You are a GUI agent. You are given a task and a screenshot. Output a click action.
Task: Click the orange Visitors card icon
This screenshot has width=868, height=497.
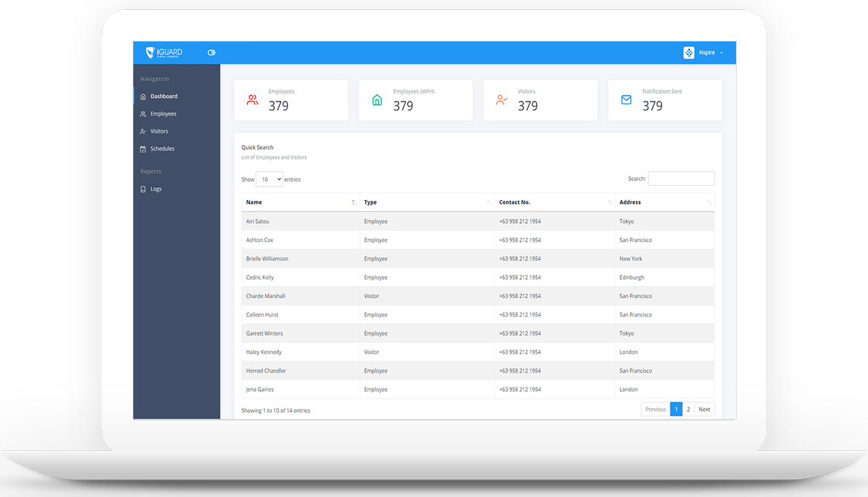coord(501,100)
